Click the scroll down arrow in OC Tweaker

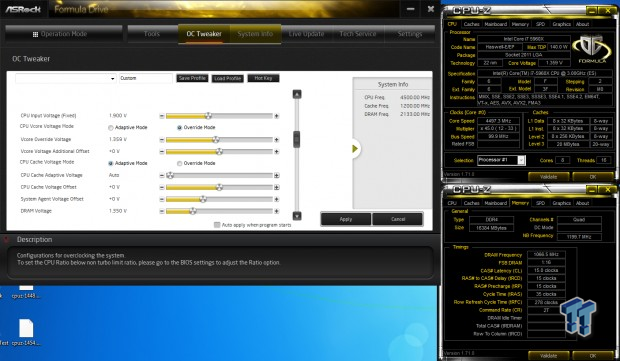297,215
